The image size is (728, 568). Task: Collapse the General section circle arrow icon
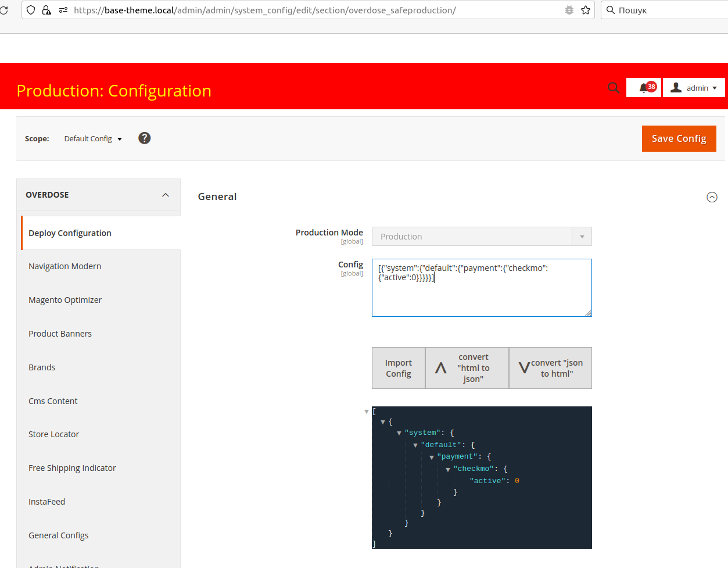coord(712,197)
